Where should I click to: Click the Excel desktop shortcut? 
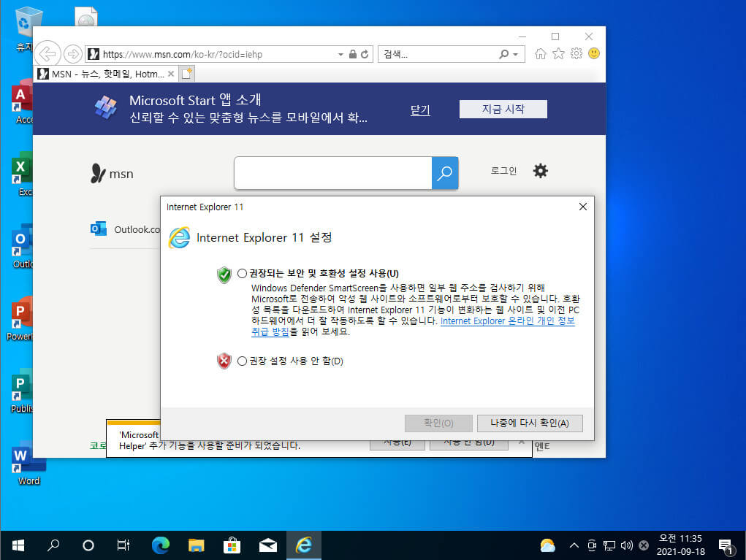(x=22, y=174)
